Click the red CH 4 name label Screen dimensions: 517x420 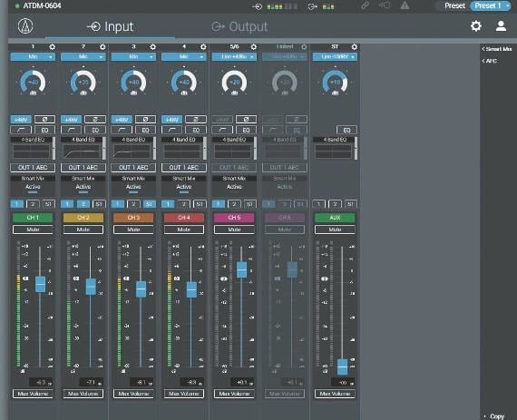(184, 218)
